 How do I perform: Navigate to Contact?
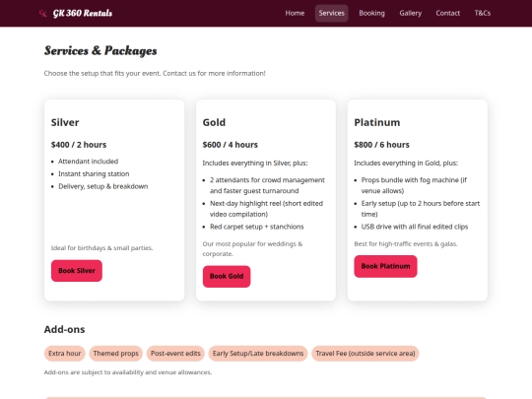tap(448, 13)
